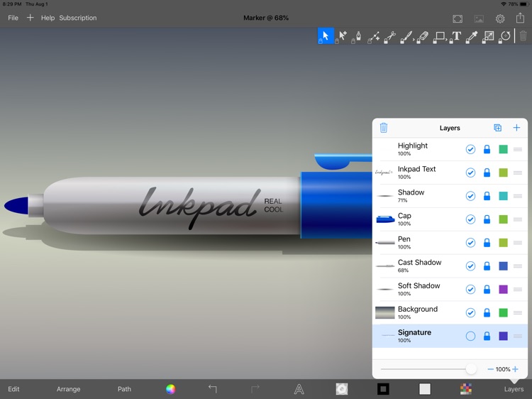532x399 pixels.
Task: Tap the Subscription button
Action: pyautogui.click(x=78, y=18)
